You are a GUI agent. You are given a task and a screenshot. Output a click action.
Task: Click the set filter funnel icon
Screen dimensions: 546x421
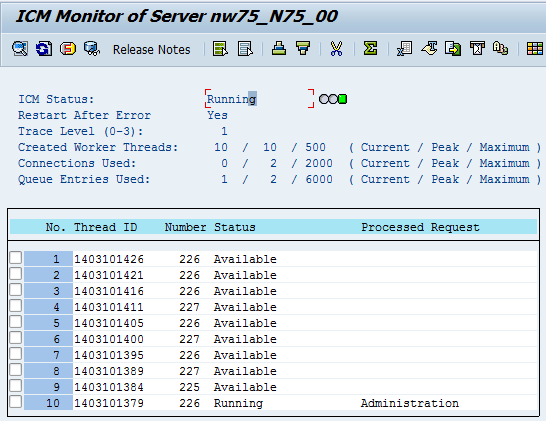[303, 48]
